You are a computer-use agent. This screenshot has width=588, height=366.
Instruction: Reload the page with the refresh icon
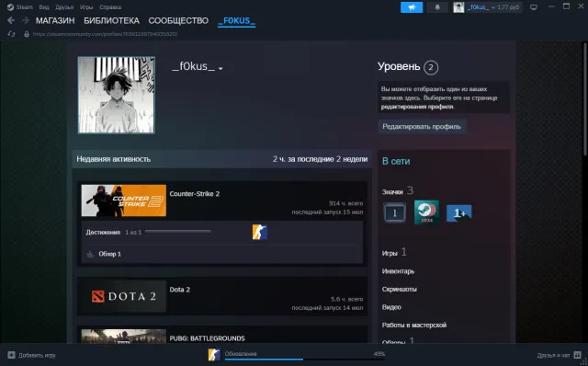11,34
